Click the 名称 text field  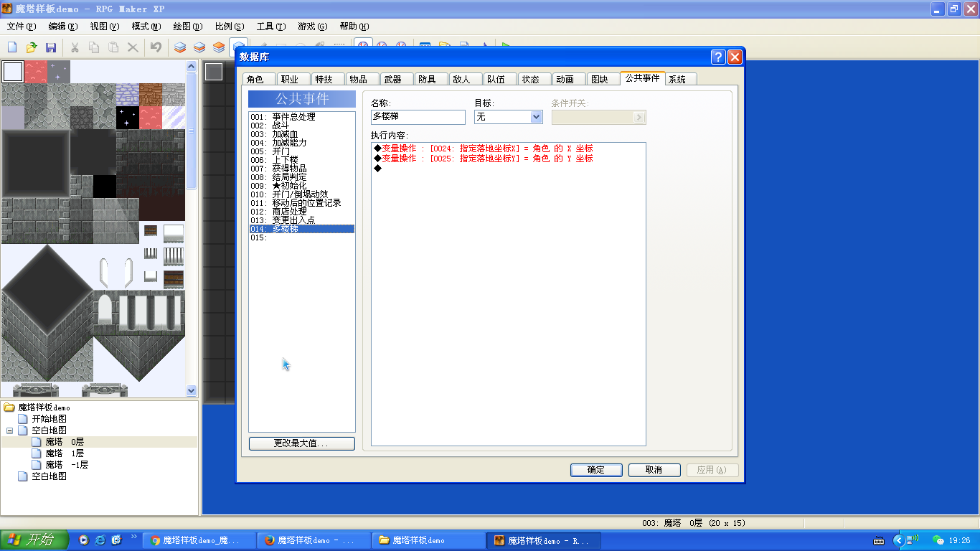pyautogui.click(x=418, y=117)
